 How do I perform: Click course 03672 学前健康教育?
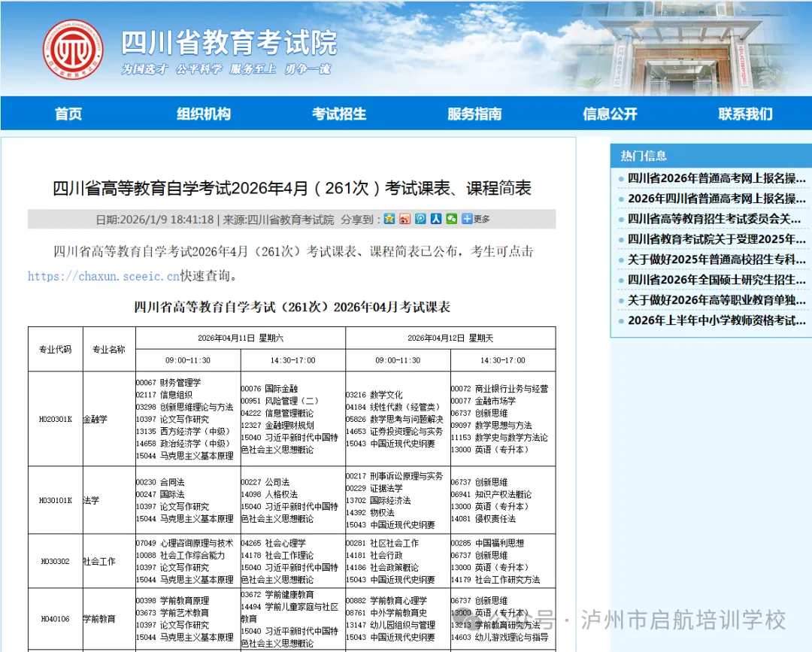(x=277, y=595)
